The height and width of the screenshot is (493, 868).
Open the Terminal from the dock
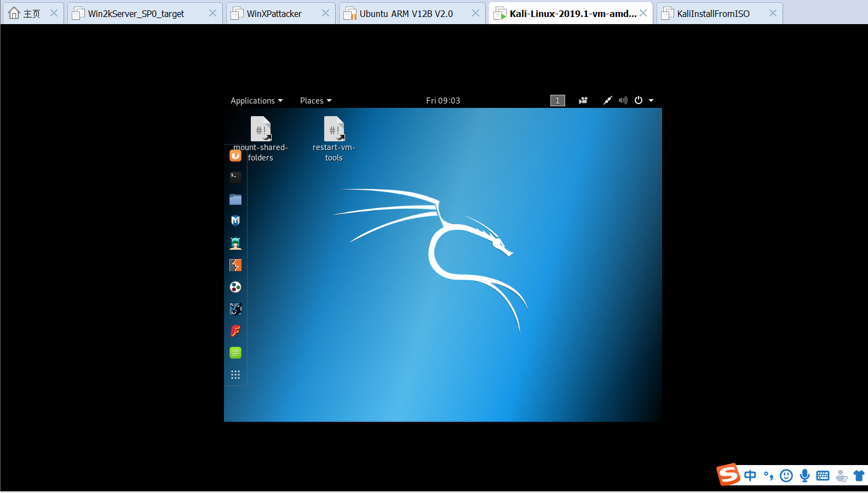point(235,177)
